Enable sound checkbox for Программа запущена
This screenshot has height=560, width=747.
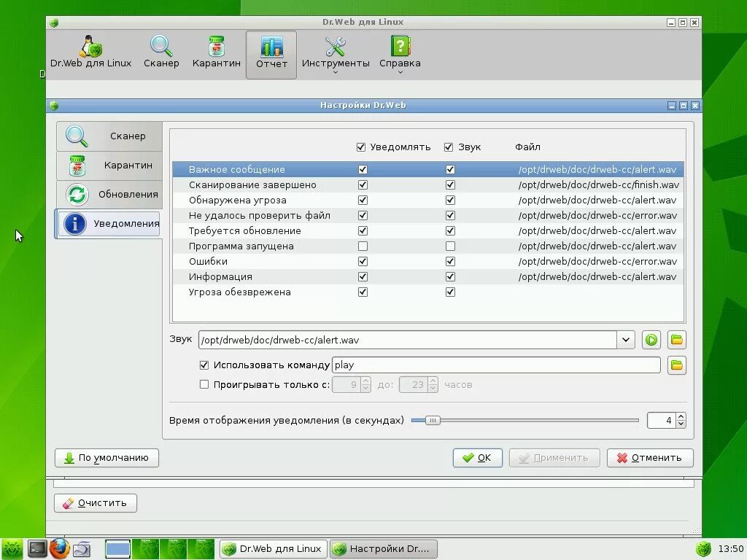450,246
